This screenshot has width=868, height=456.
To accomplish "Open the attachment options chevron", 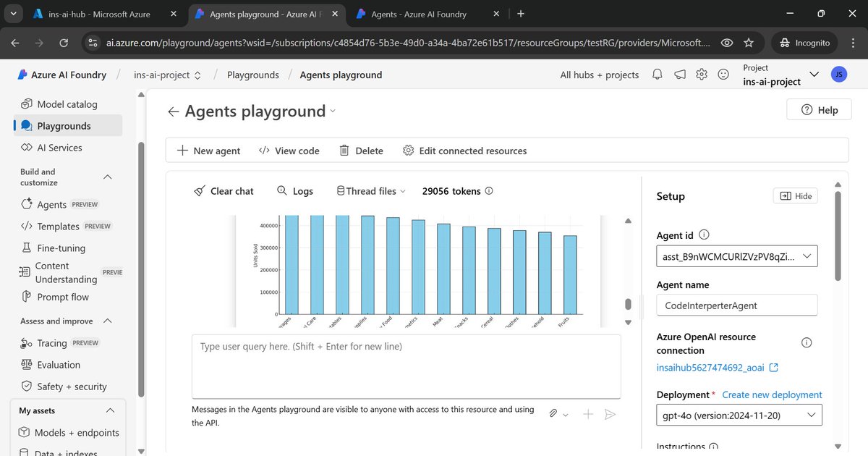I will (566, 415).
